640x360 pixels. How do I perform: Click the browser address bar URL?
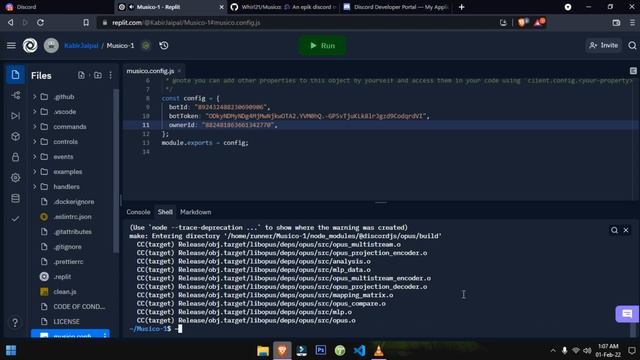[186, 22]
